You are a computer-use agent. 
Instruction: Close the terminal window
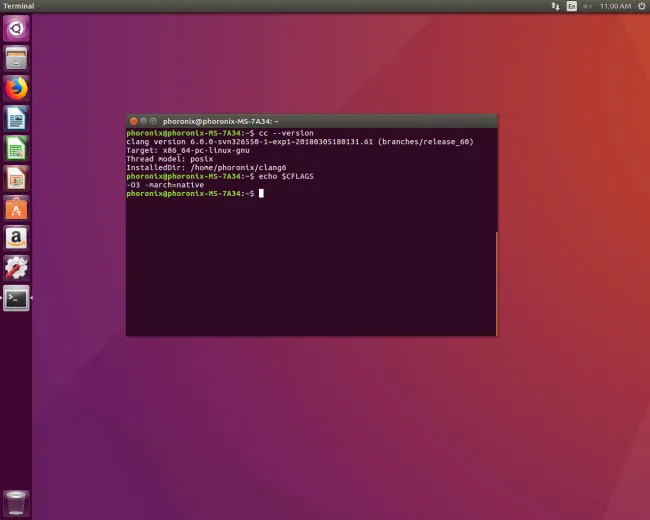[132, 121]
